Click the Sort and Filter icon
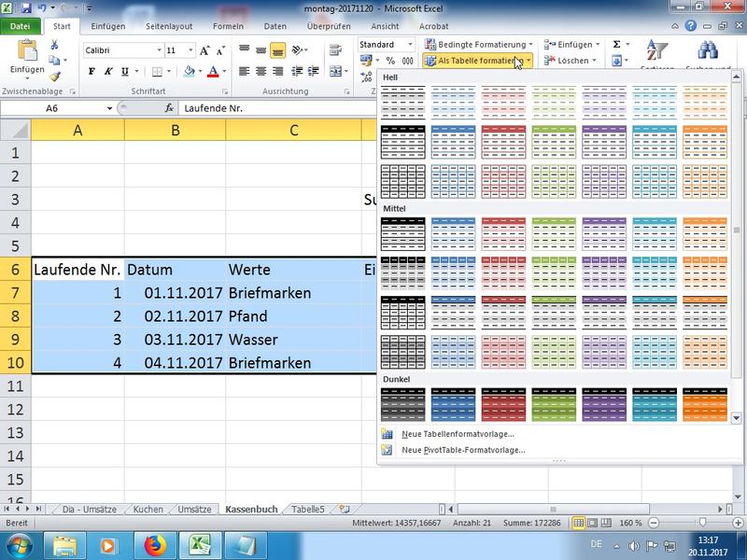 click(657, 50)
